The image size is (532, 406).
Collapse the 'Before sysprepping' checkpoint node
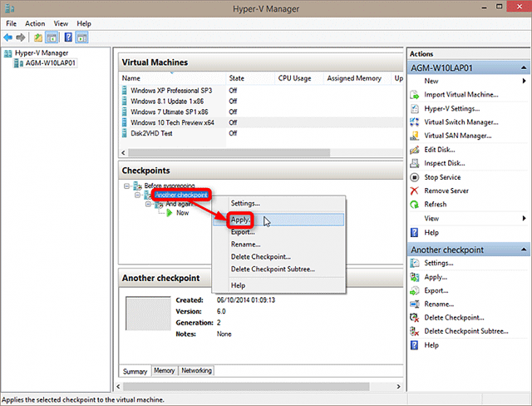click(126, 185)
